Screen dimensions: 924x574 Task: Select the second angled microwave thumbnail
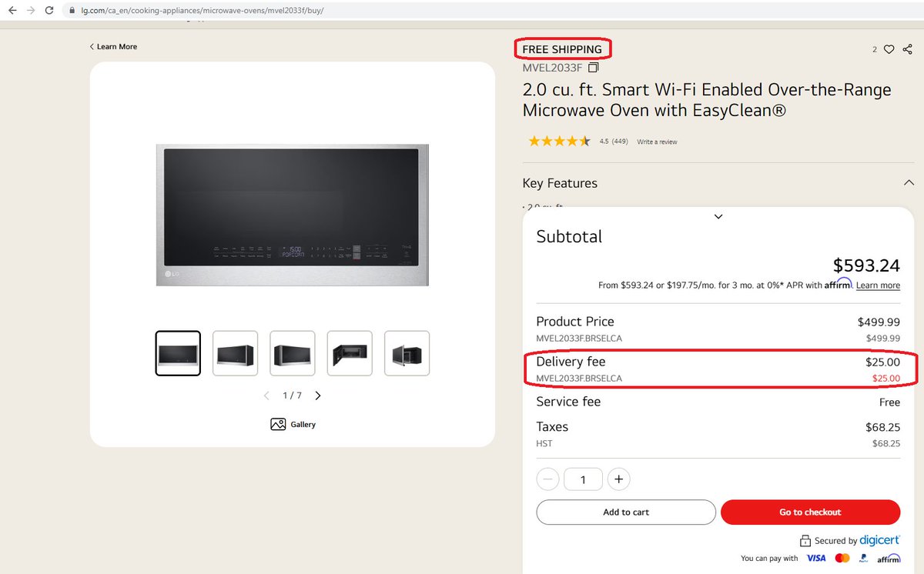pos(235,353)
